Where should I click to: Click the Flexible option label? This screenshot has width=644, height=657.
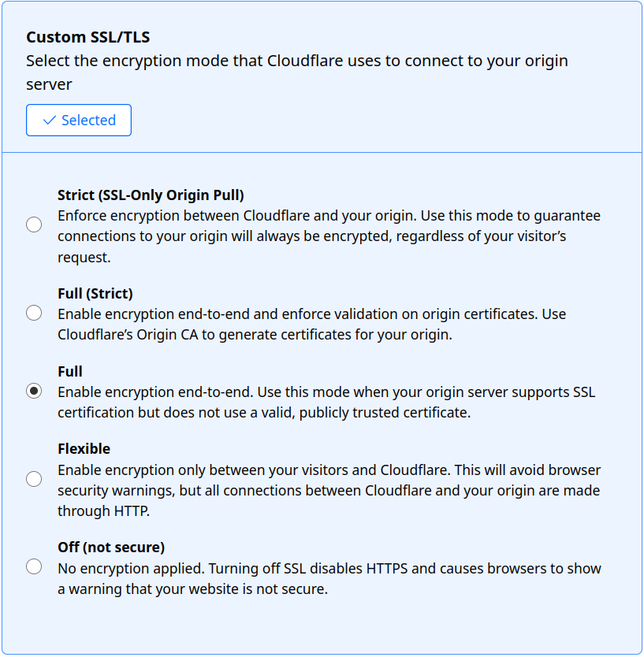click(82, 448)
